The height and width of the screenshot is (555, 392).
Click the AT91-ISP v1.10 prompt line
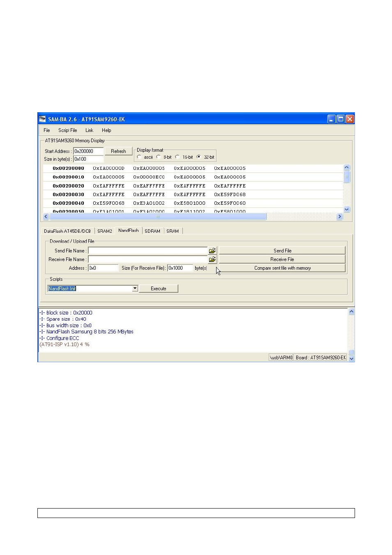pyautogui.click(x=65, y=345)
